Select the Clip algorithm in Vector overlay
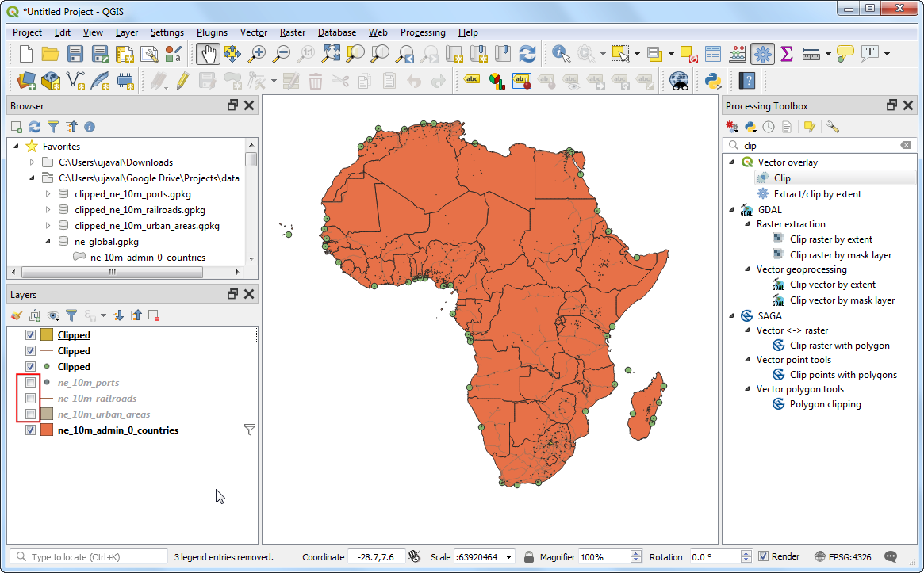The width and height of the screenshot is (924, 573). 782,178
